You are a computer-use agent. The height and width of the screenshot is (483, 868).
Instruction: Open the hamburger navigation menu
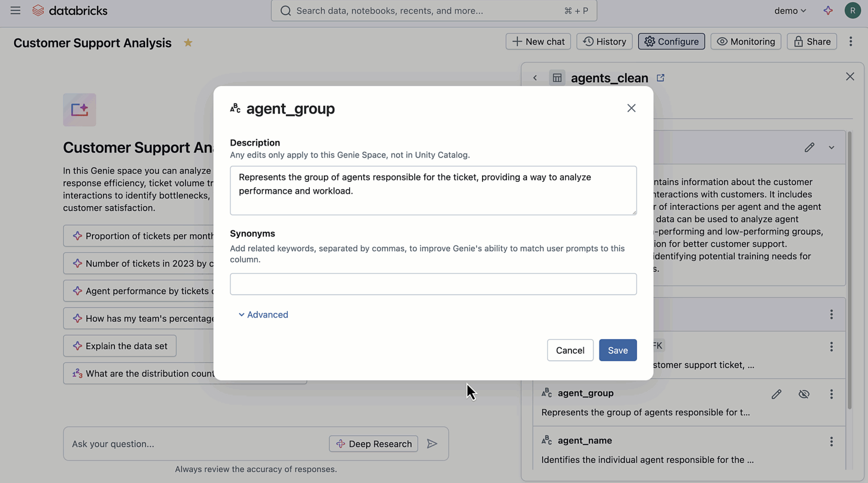(15, 10)
